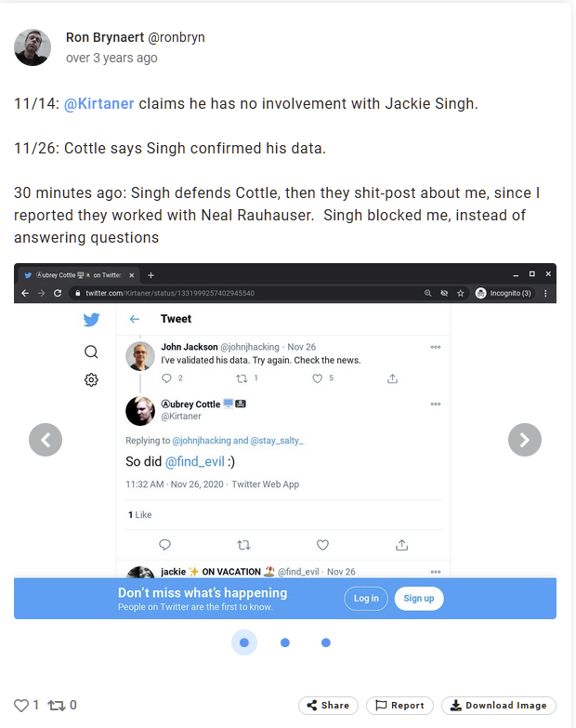Report this post
Image resolution: width=576 pixels, height=728 pixels.
[x=399, y=706]
